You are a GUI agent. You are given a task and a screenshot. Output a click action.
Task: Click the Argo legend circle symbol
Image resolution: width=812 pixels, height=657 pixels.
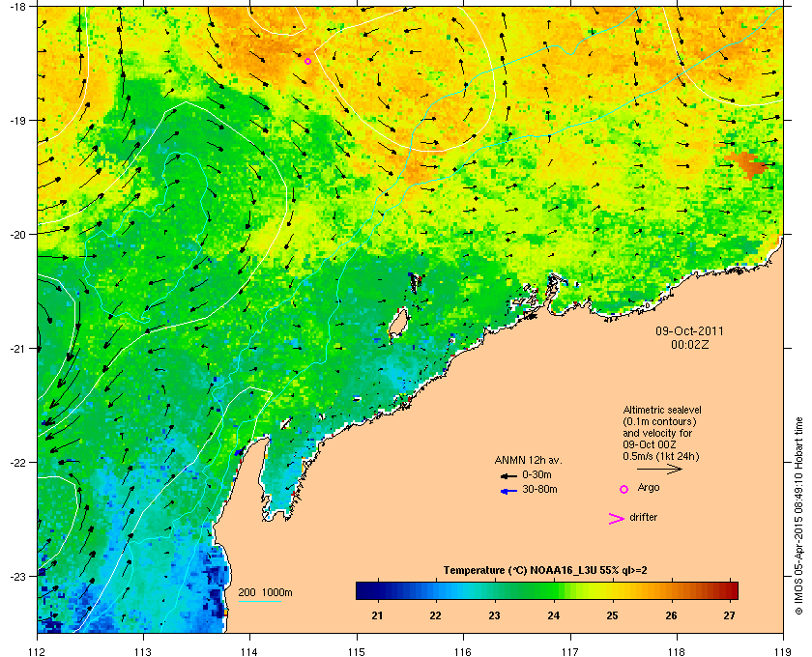click(624, 489)
